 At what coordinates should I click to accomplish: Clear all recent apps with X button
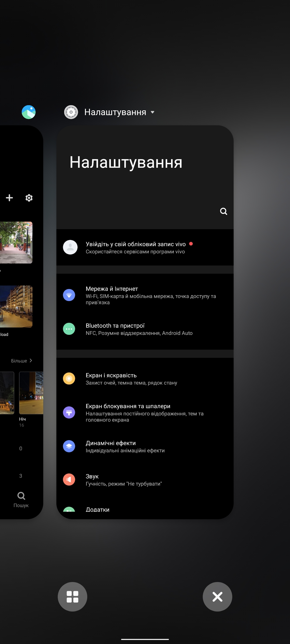click(217, 597)
